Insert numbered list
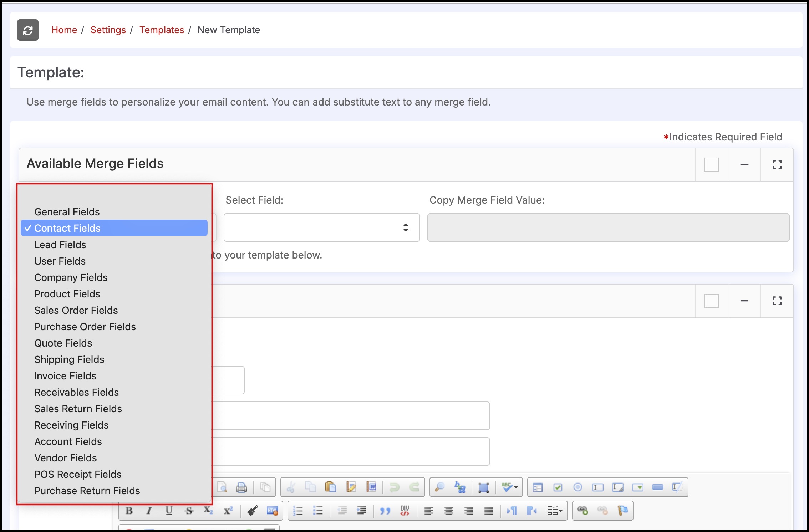This screenshot has width=809, height=532. pyautogui.click(x=298, y=511)
